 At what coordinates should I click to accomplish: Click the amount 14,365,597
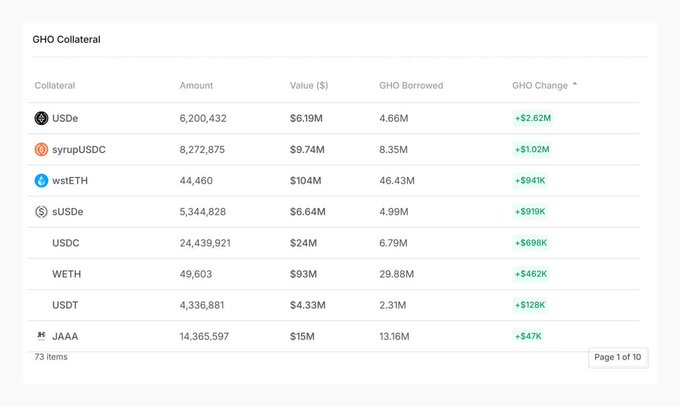(x=204, y=337)
